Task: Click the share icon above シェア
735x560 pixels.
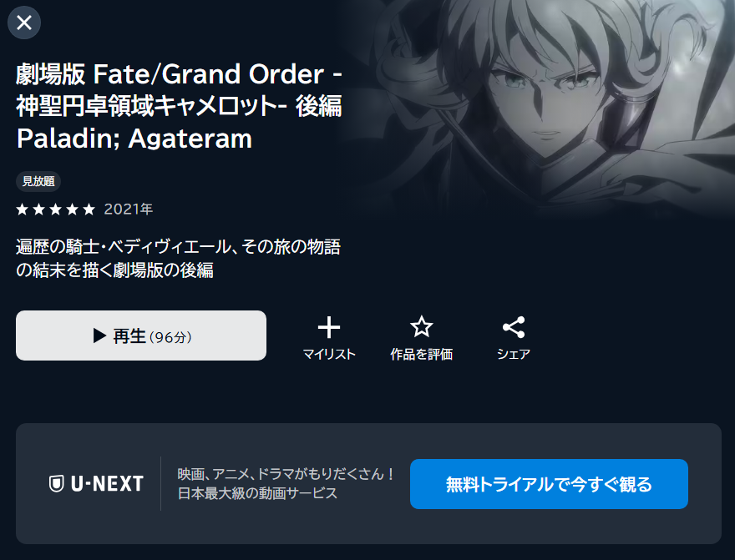Action: pos(514,327)
